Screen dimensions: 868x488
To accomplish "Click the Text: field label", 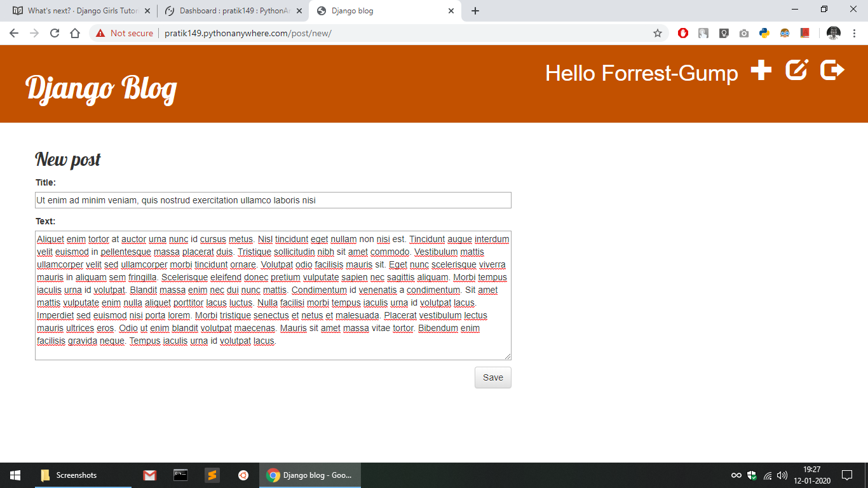I will pos(45,221).
